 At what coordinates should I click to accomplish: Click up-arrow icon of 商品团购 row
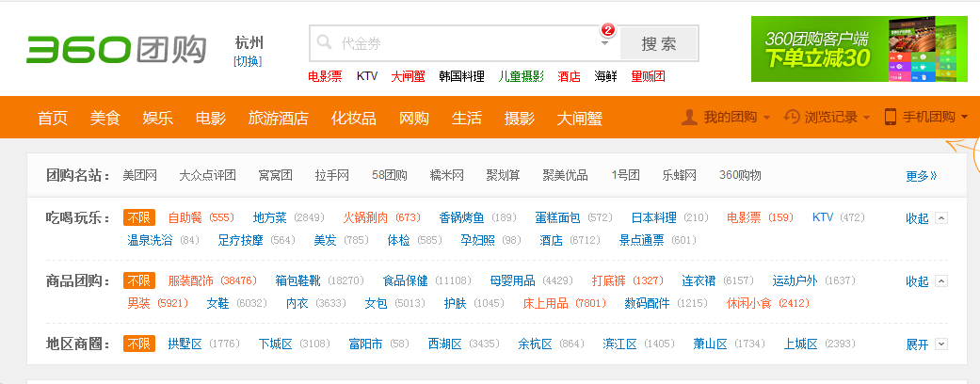942,281
